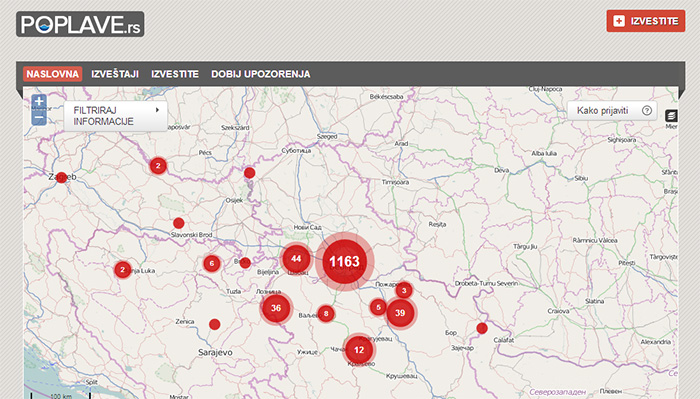Image resolution: width=700 pixels, height=399 pixels.
Task: Click the question mark icon in Kako prijaviti
Action: (646, 111)
